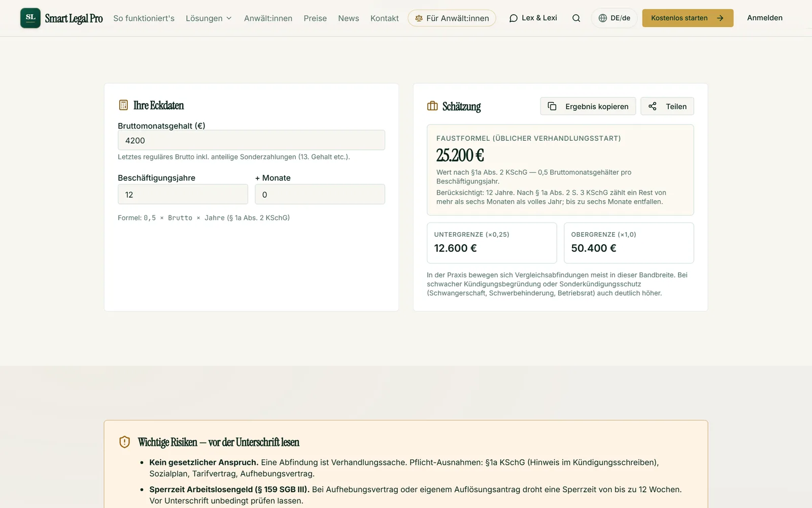Click the 25.200 € estimate value
The height and width of the screenshot is (508, 812).
click(x=460, y=155)
